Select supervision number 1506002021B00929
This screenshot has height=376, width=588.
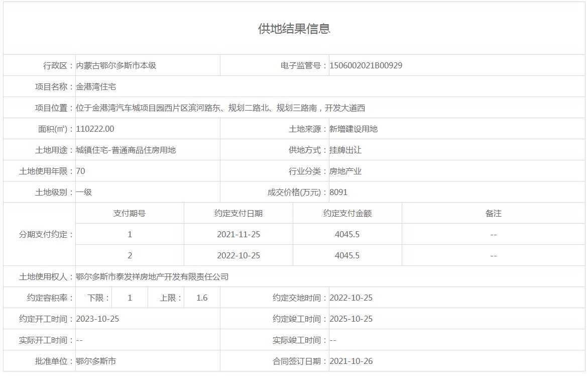(x=366, y=66)
